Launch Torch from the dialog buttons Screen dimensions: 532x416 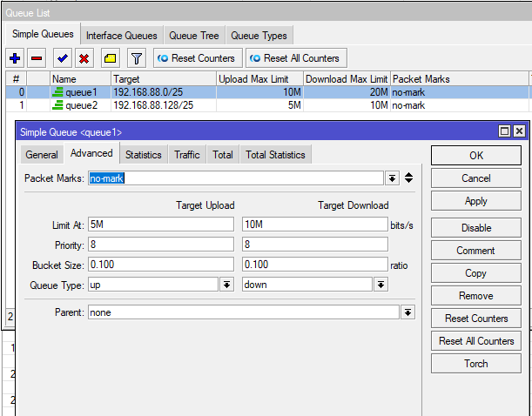pyautogui.click(x=475, y=363)
